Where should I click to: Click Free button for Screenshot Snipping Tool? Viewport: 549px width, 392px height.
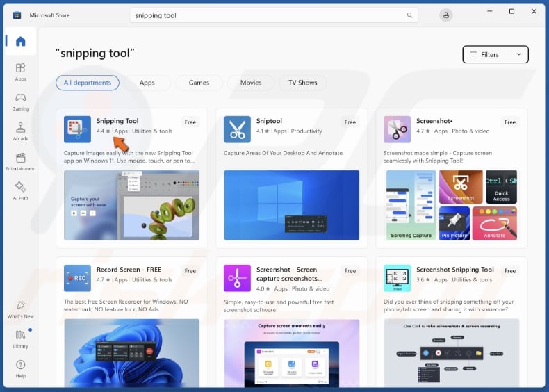click(x=510, y=271)
